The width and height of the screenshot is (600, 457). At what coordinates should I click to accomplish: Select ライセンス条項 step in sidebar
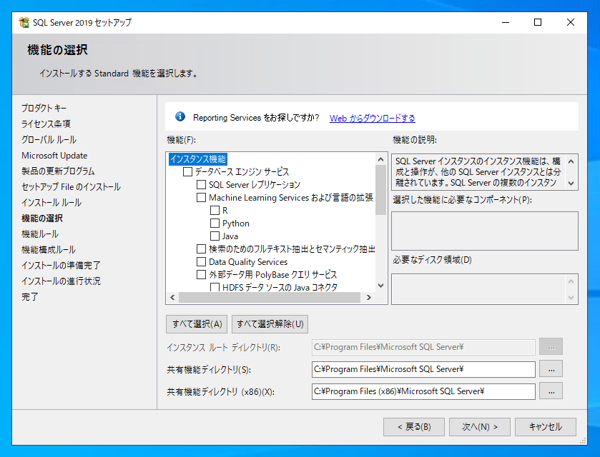[46, 124]
